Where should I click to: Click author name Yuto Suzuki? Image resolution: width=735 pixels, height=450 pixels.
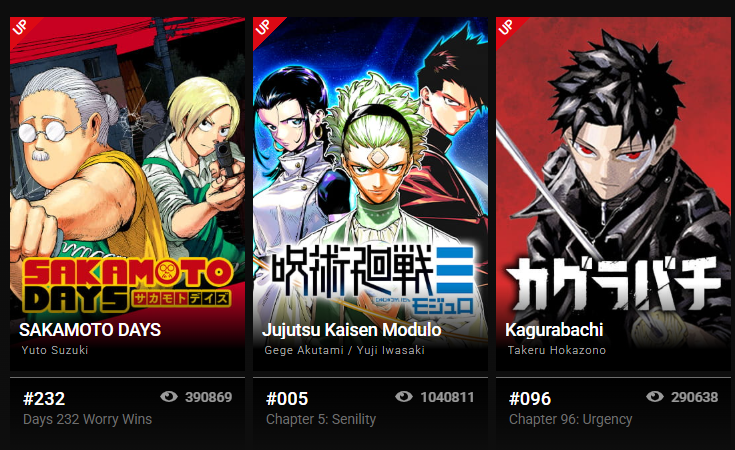coord(55,350)
